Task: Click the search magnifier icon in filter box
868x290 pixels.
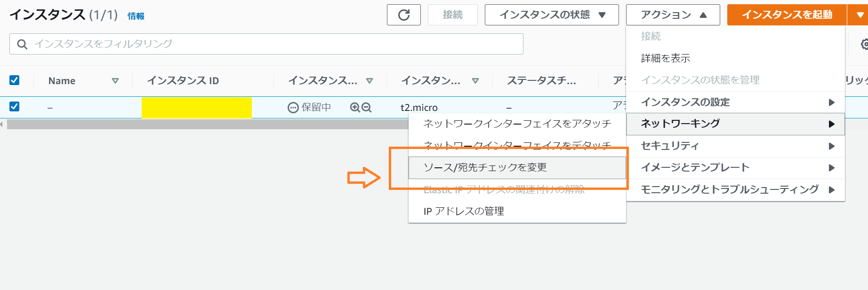Action: click(22, 44)
